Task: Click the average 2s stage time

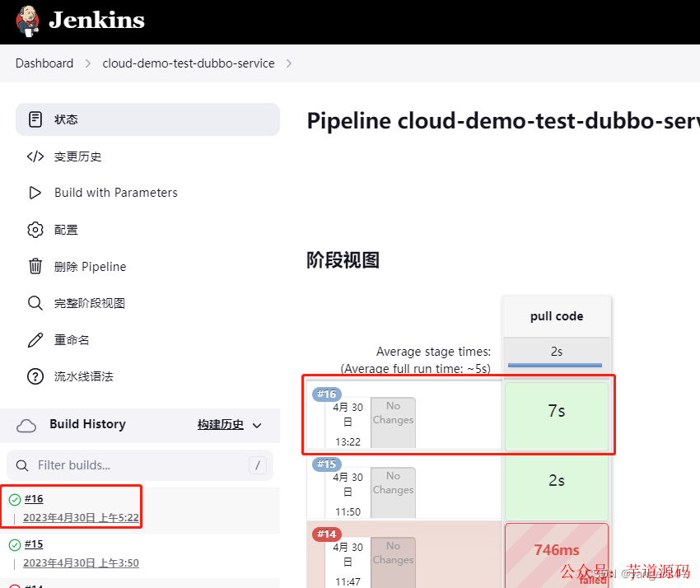Action: click(557, 352)
